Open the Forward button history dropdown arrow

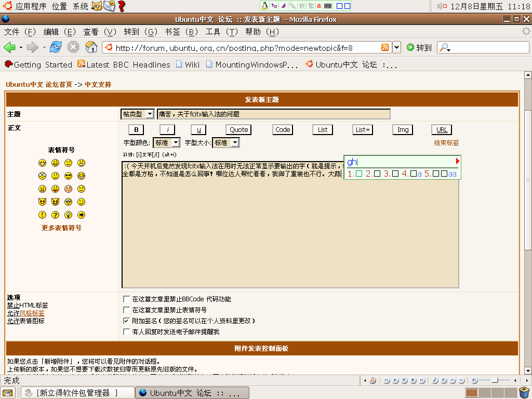(44, 47)
